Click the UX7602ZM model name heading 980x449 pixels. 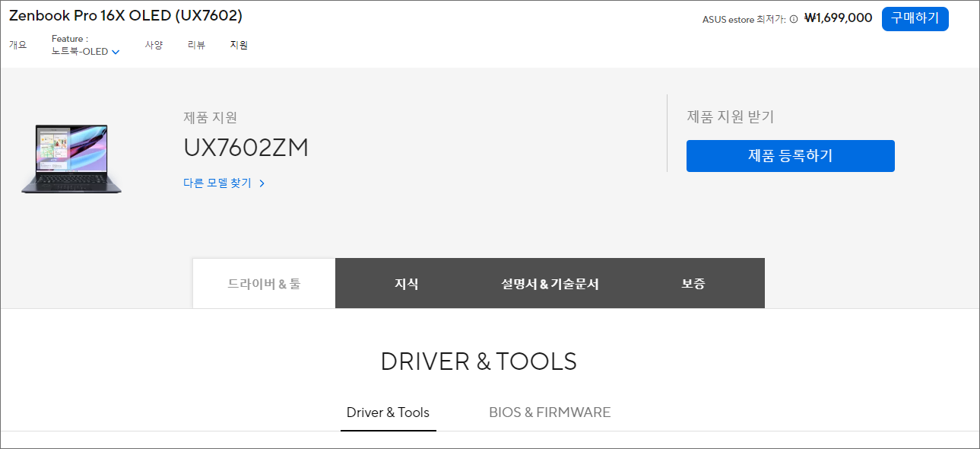pyautogui.click(x=247, y=147)
